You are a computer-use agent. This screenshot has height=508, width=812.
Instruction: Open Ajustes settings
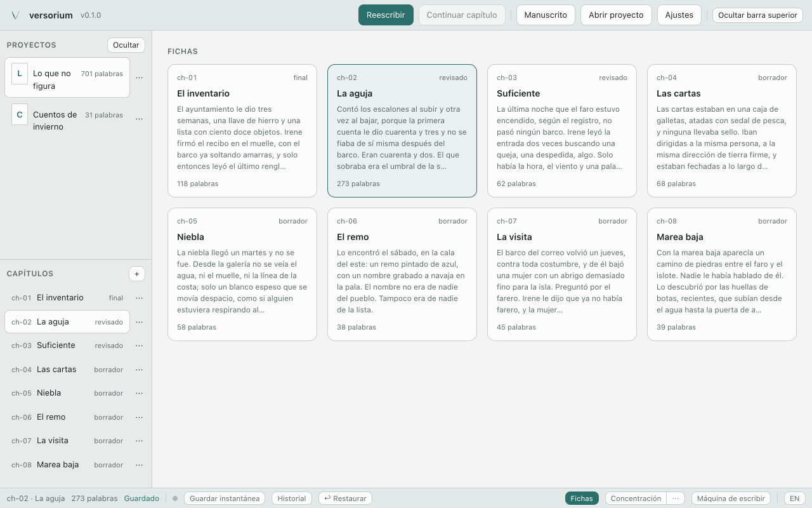click(679, 15)
